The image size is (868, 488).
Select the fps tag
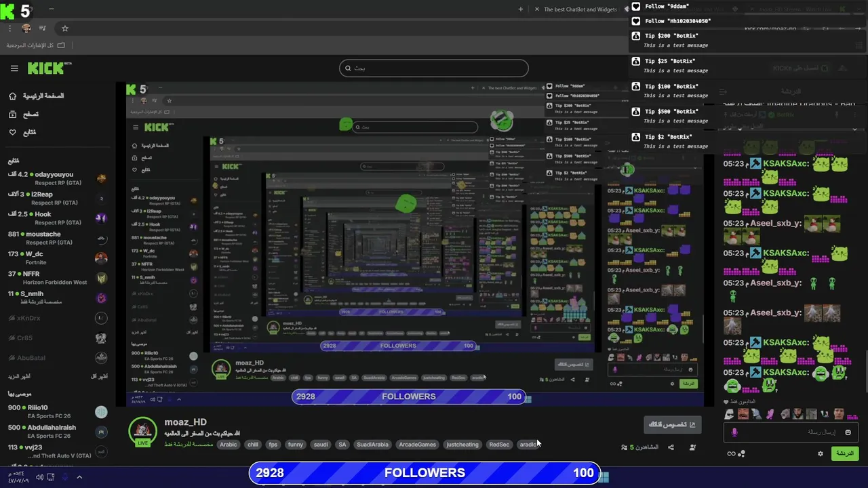(x=273, y=445)
